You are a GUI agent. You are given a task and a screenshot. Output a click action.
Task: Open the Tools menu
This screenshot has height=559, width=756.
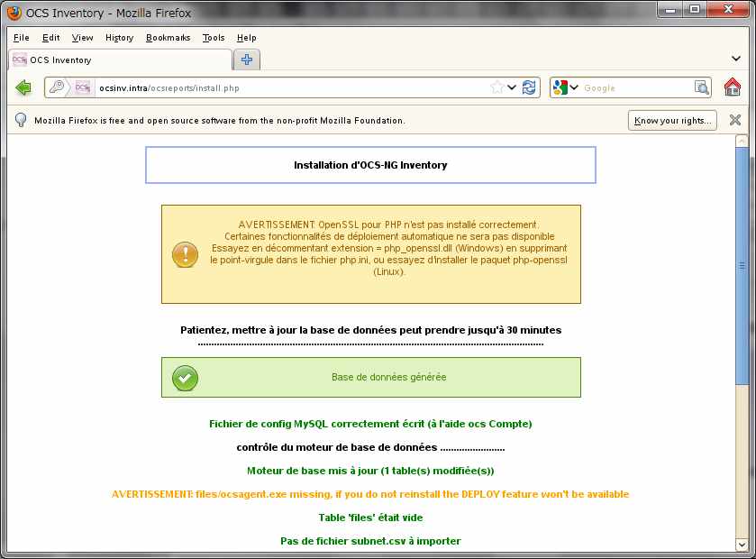click(214, 38)
